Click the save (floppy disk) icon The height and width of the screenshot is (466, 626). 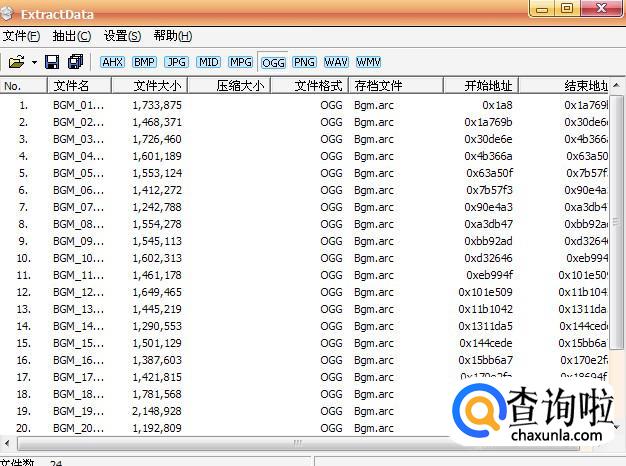[53, 62]
